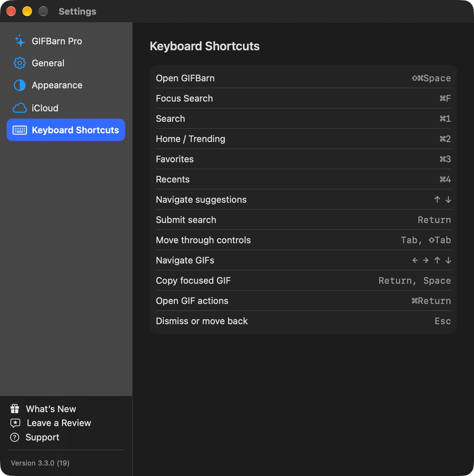Viewport: 474px width, 476px height.
Task: Select the iCloud sidebar entry
Action: (x=66, y=108)
